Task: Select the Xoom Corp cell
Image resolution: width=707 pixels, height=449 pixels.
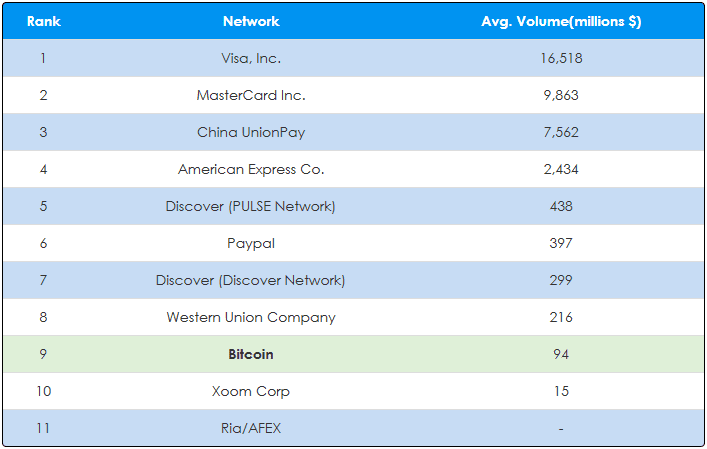Action: (x=251, y=391)
